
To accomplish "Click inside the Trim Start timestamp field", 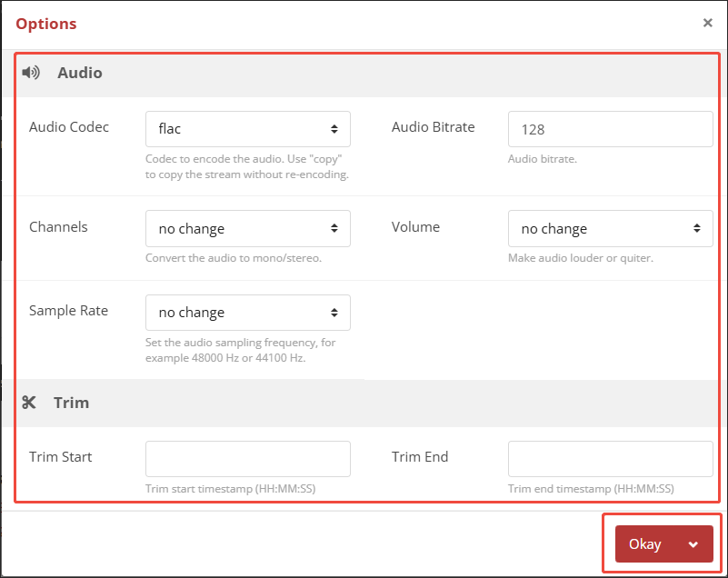I will tap(247, 459).
